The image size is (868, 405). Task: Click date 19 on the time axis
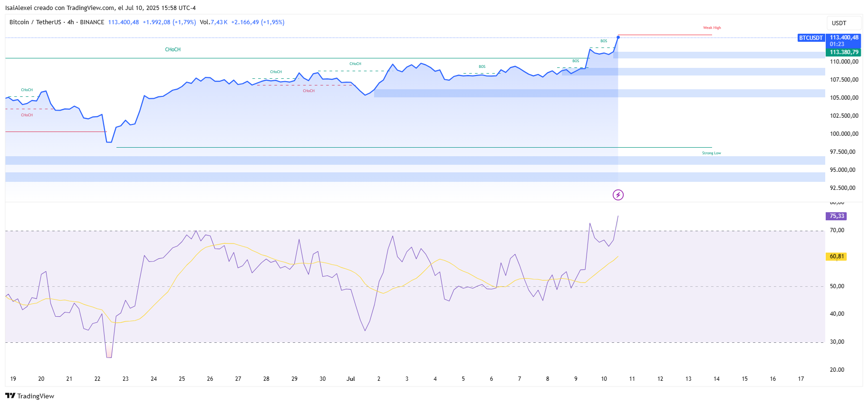point(13,379)
